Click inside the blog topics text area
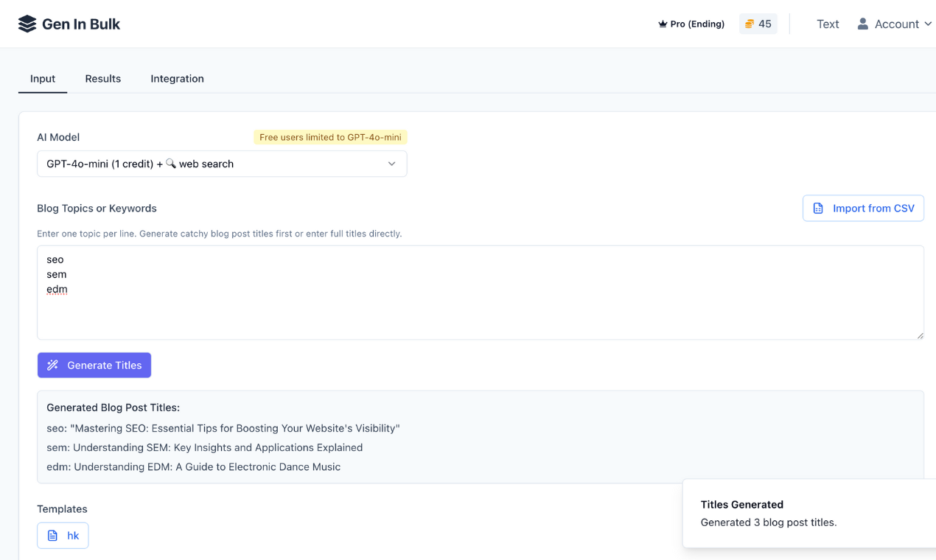The image size is (936, 560). (479, 309)
